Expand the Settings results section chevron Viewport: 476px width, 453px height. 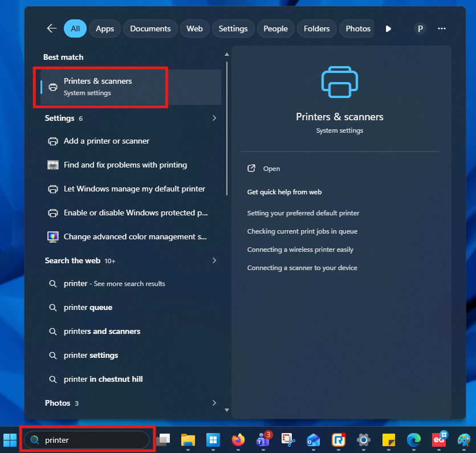pyautogui.click(x=214, y=118)
